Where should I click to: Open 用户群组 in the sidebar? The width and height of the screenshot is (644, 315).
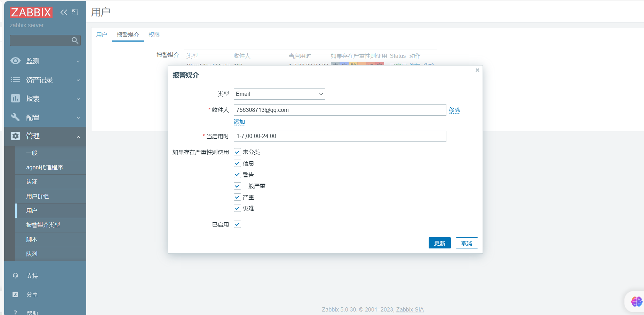(x=51, y=196)
